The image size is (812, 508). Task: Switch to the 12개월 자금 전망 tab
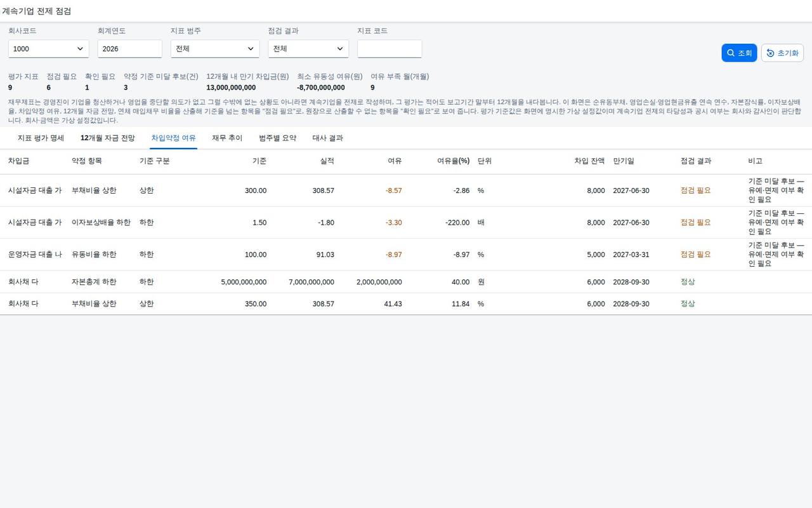click(108, 138)
